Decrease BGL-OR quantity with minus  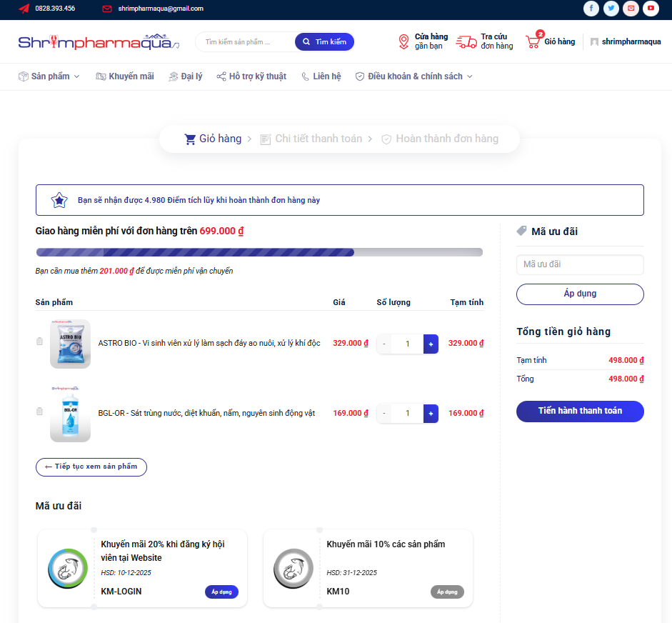(384, 413)
